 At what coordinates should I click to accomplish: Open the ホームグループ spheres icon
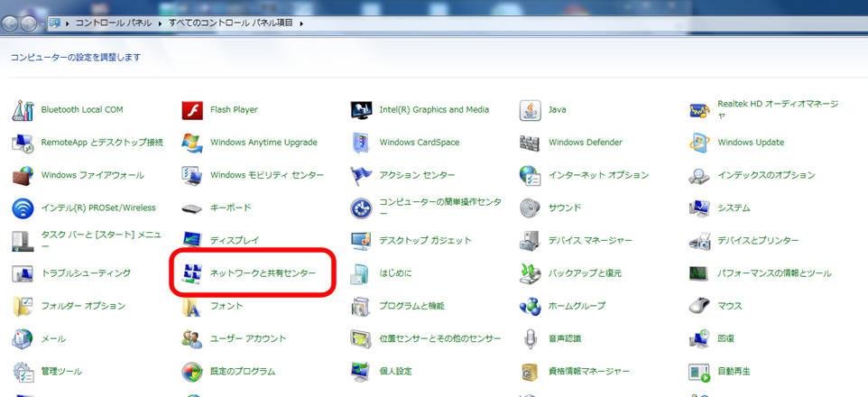530,306
